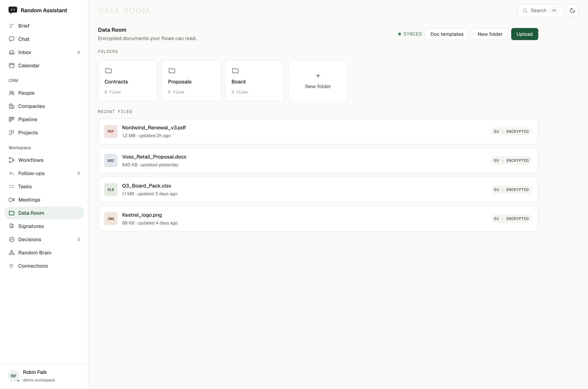The height and width of the screenshot is (389, 588).
Task: Click the Follow-ups reply arrow icon
Action: pyautogui.click(x=11, y=173)
